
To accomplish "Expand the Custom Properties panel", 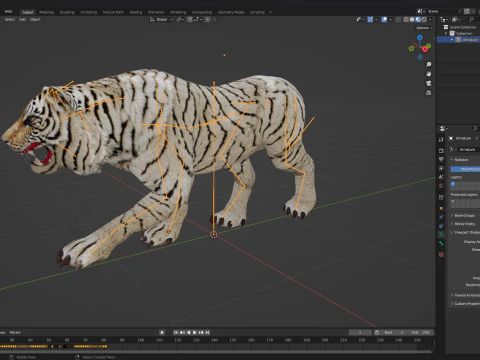I will (465, 304).
